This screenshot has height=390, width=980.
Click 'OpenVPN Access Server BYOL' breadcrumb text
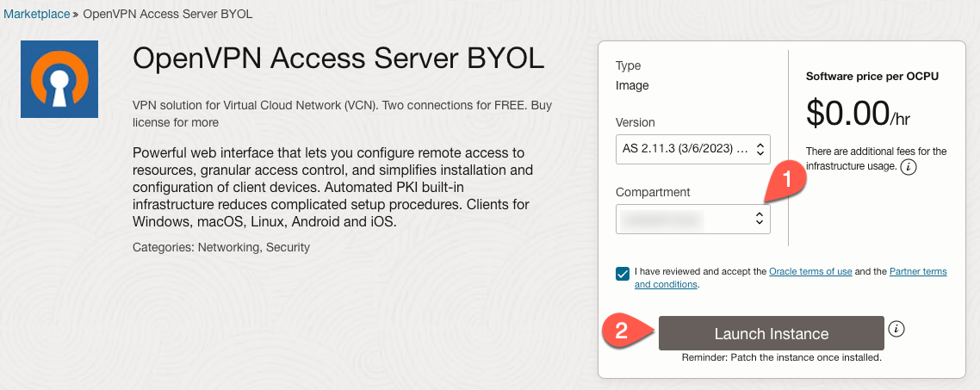coord(168,14)
